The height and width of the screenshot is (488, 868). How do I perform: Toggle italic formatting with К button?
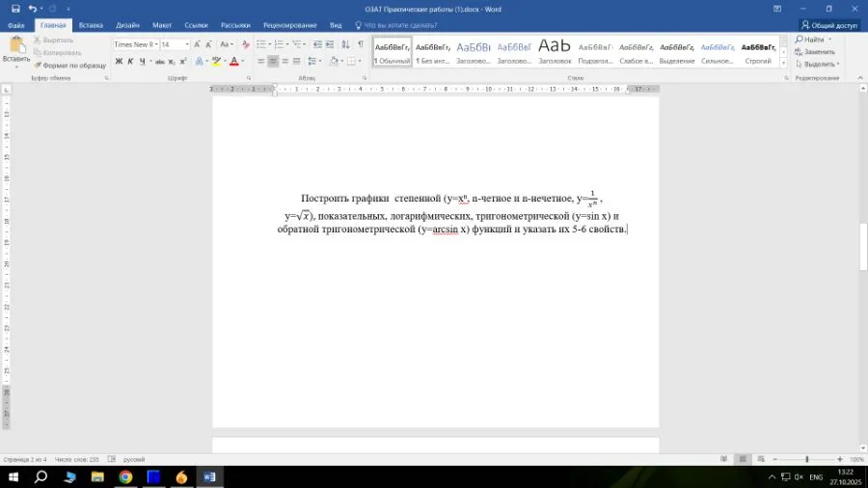(x=130, y=62)
